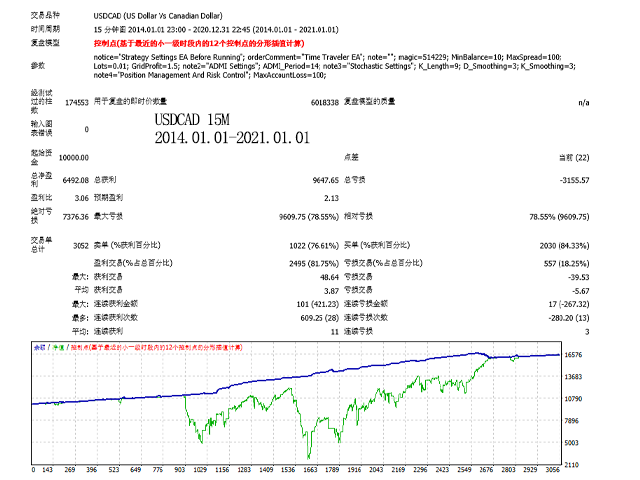Click the expected payoff value "2.13"
Viewport: 640px width, 480px height.
coord(331,198)
